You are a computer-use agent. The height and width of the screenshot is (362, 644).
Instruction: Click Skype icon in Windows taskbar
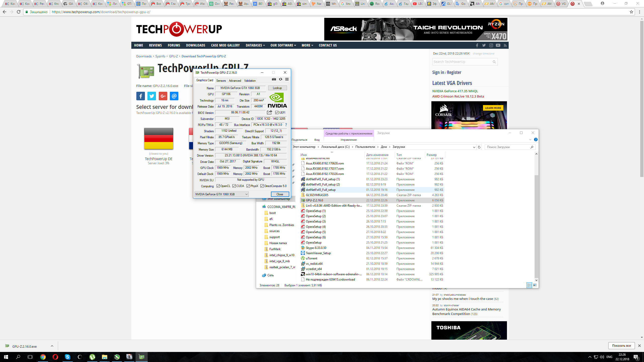(x=67, y=357)
